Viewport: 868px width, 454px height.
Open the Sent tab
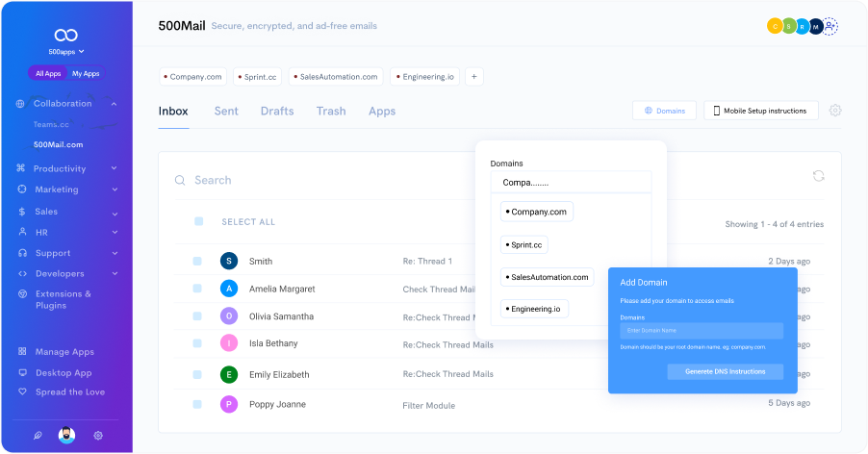(x=226, y=112)
